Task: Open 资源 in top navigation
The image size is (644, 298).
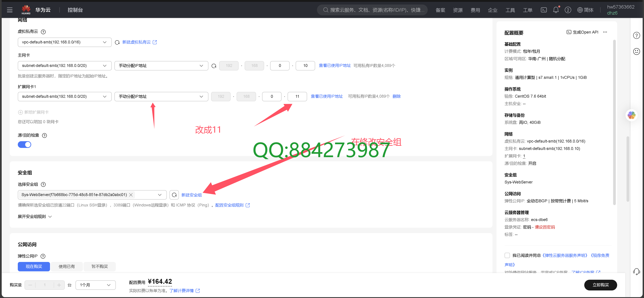Action: [458, 10]
